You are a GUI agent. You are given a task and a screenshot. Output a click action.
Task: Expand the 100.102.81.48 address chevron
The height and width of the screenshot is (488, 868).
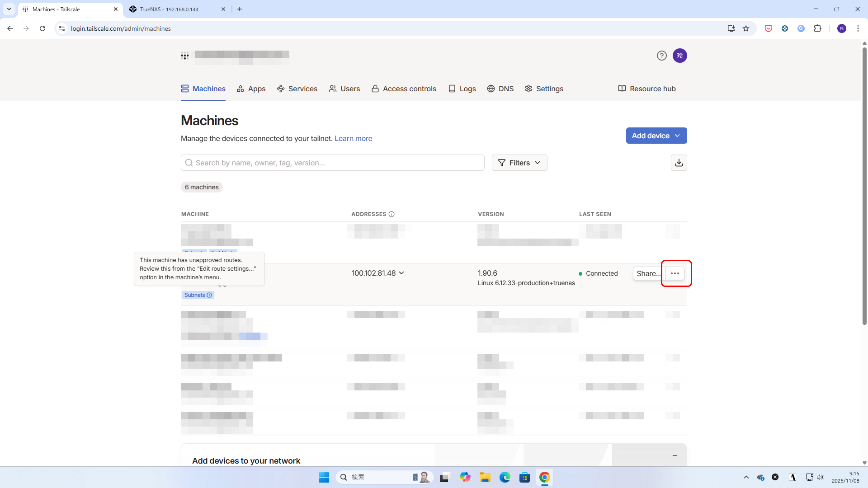pyautogui.click(x=402, y=273)
